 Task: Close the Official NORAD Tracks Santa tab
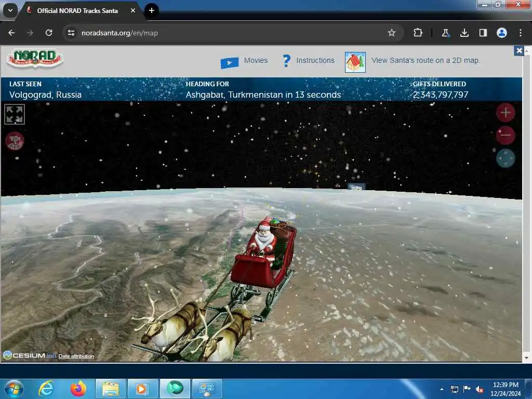pyautogui.click(x=133, y=10)
